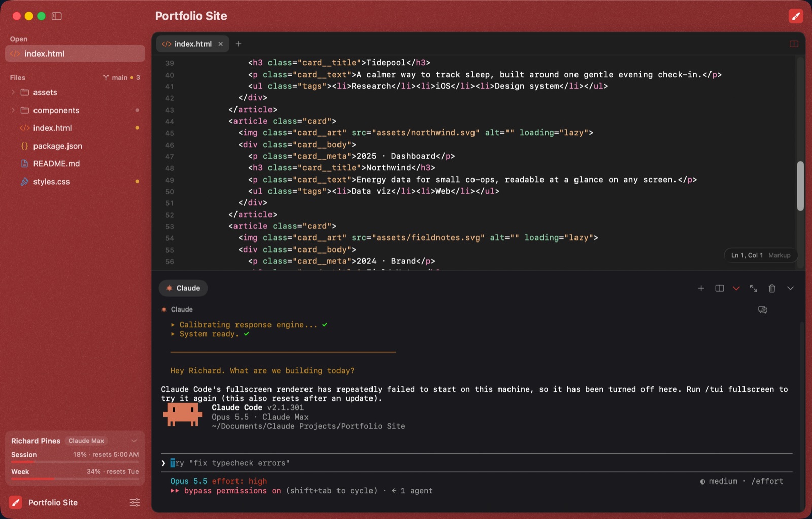Viewport: 812px width, 519px height.
Task: Expand the assets folder
Action: coord(13,92)
